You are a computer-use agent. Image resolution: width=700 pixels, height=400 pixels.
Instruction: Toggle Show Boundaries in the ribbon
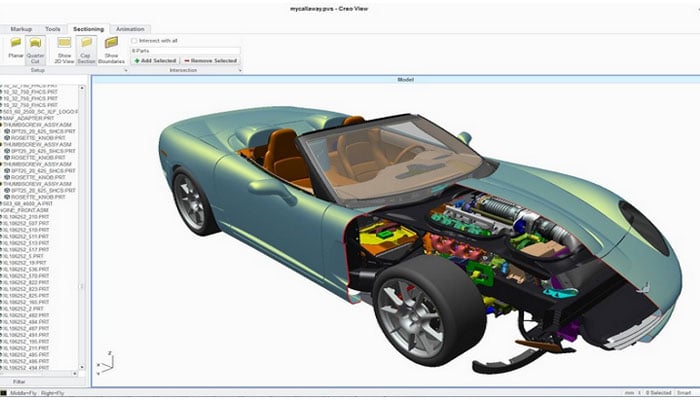(x=112, y=50)
